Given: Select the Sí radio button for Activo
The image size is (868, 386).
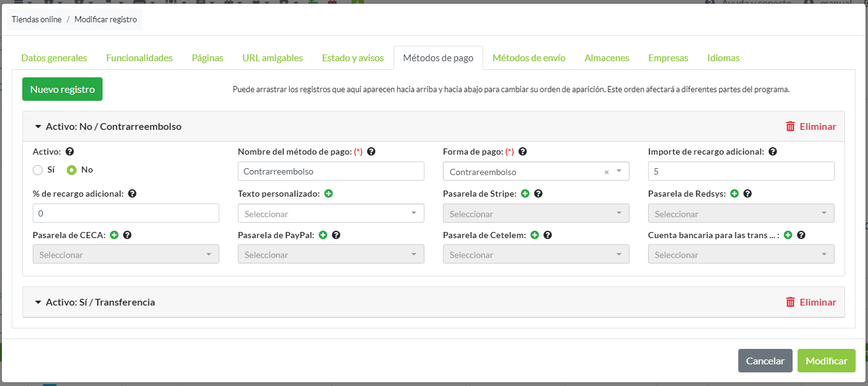Looking at the screenshot, I should tap(38, 169).
